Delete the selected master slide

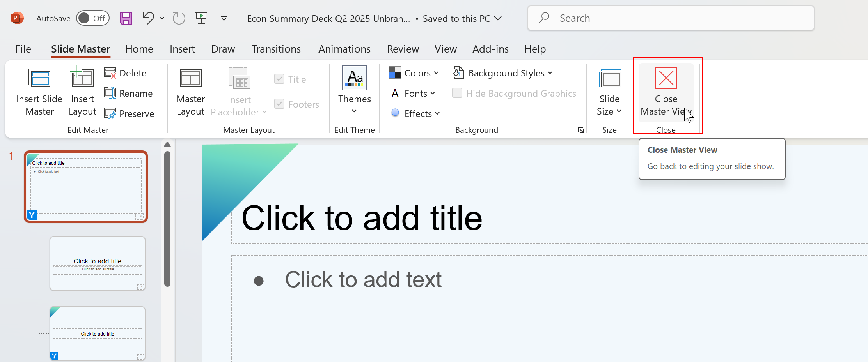click(x=126, y=73)
